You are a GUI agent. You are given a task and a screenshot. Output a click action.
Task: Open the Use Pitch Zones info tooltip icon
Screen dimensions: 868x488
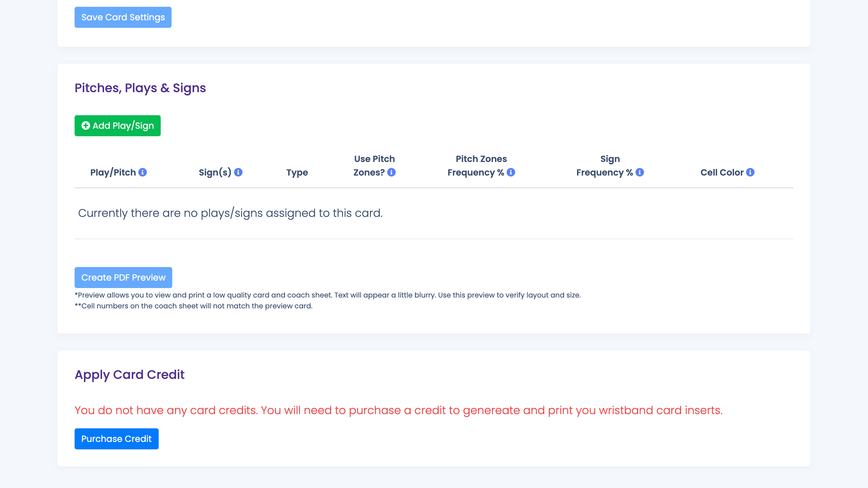point(392,172)
